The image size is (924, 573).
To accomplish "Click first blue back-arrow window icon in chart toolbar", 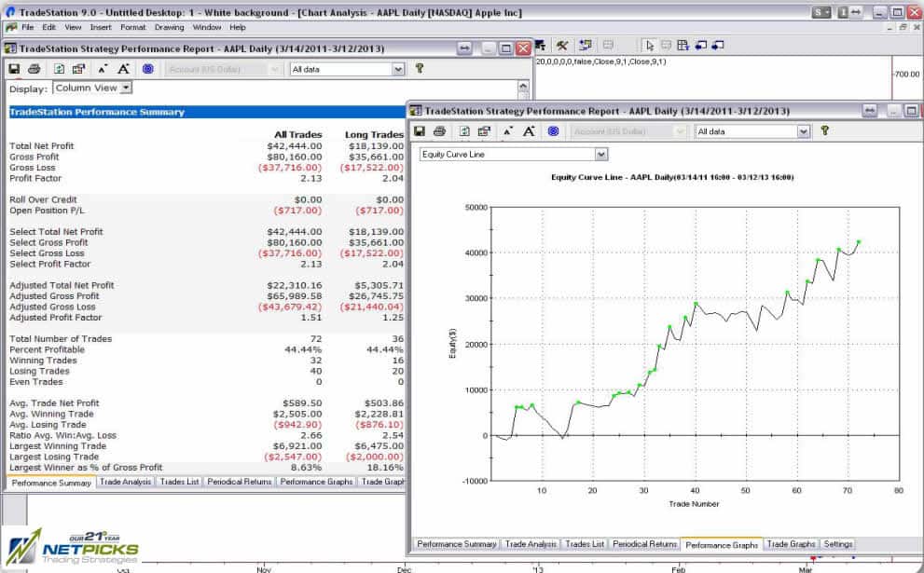I will (700, 46).
